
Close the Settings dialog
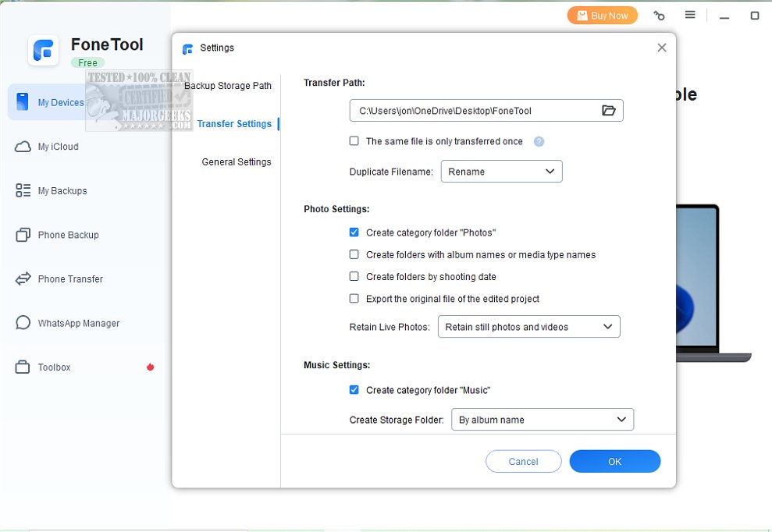[662, 48]
